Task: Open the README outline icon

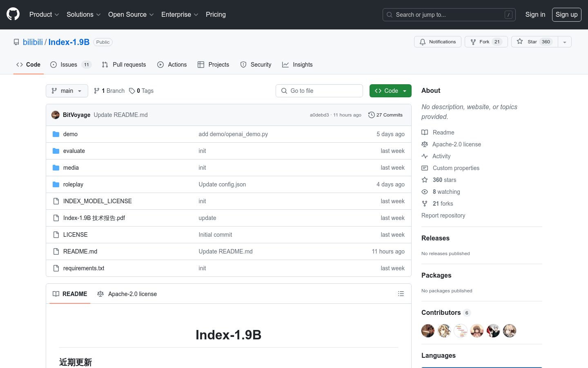Action: [x=401, y=294]
